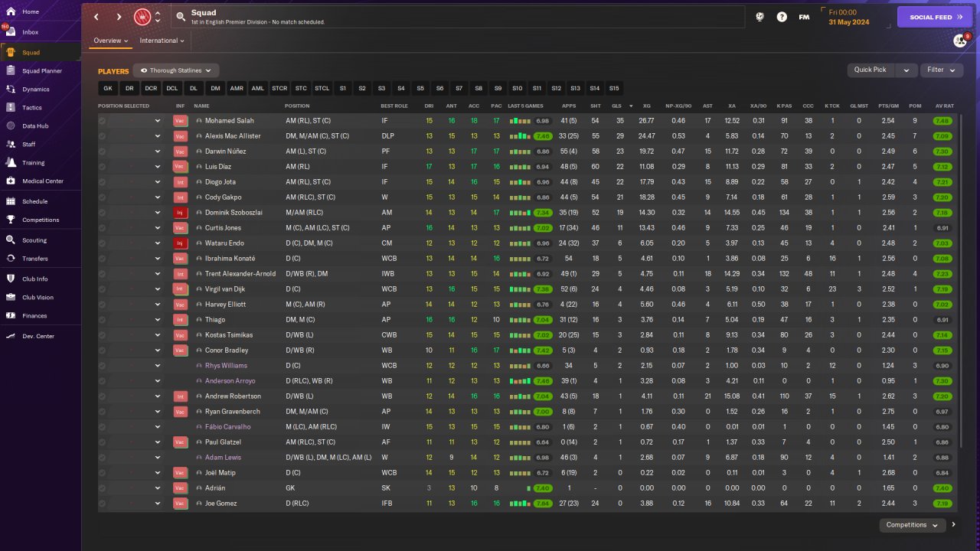Go forward with the right arrow
This screenshot has width=980, height=551.
119,17
